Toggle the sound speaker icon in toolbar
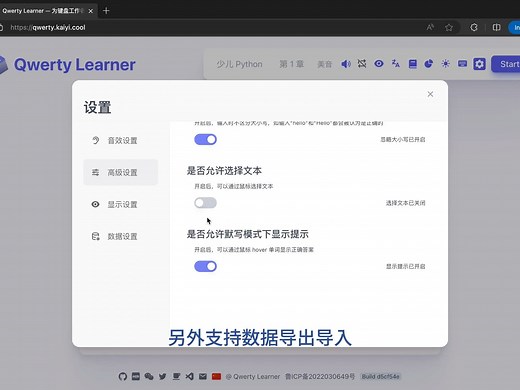Viewport: 520px width, 390px height. (x=346, y=64)
